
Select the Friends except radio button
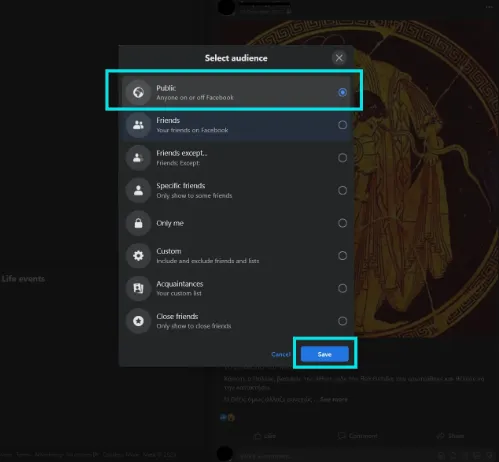tap(342, 158)
